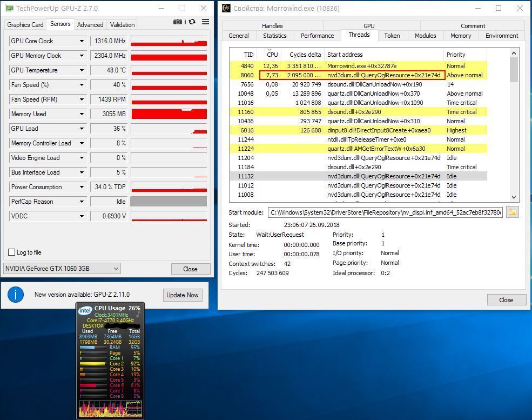Select thread 4840 Morrowind.exe+0x32787e row
Viewport: 532px width, 420px height.
[x=358, y=66]
